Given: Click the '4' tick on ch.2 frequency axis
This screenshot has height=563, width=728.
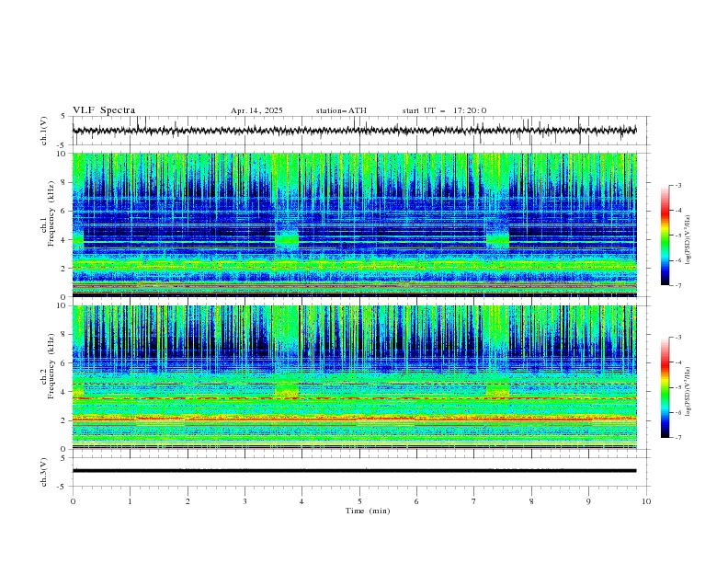Looking at the screenshot, I should (x=64, y=392).
